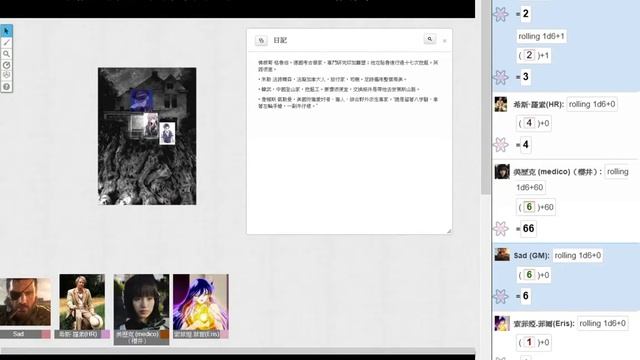Viewport: 640px width, 360px height.
Task: Click the pink-haired character token on the map
Action: pyautogui.click(x=151, y=125)
